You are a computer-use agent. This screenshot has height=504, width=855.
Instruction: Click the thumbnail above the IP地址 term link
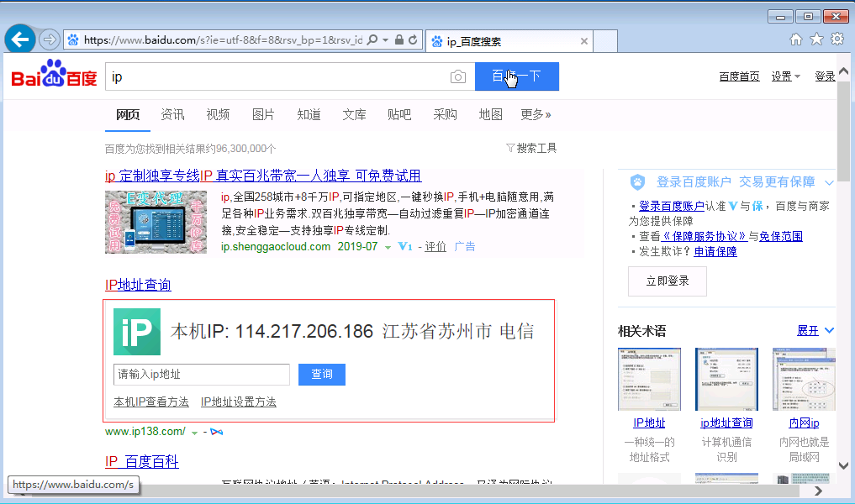tap(649, 379)
